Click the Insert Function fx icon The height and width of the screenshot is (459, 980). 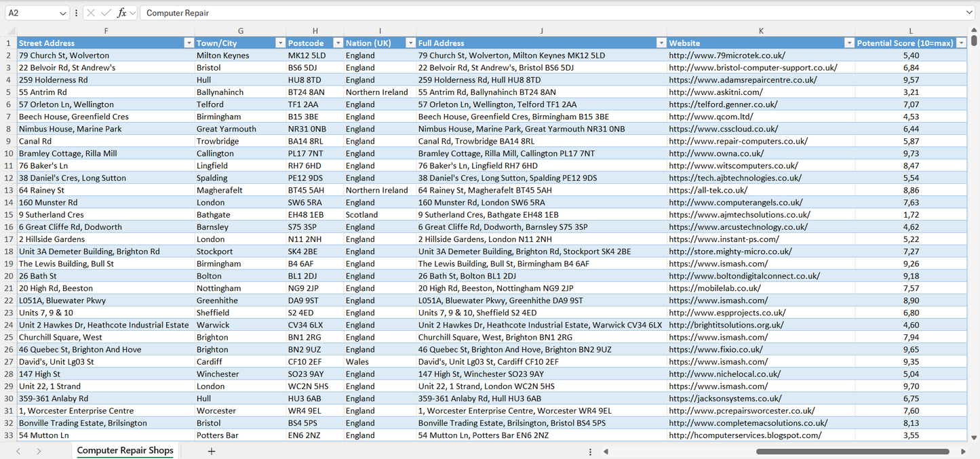(x=121, y=13)
